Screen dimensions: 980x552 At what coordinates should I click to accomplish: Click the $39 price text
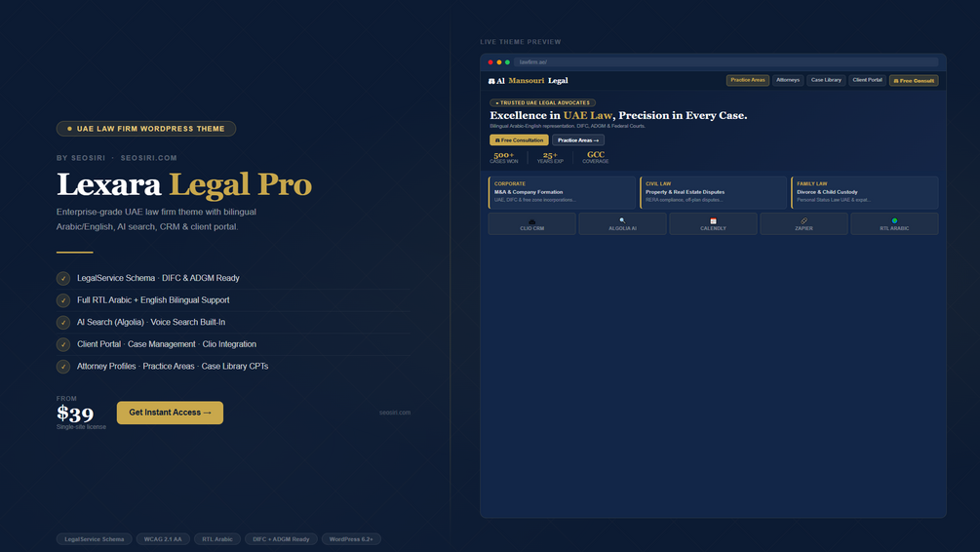[75, 414]
